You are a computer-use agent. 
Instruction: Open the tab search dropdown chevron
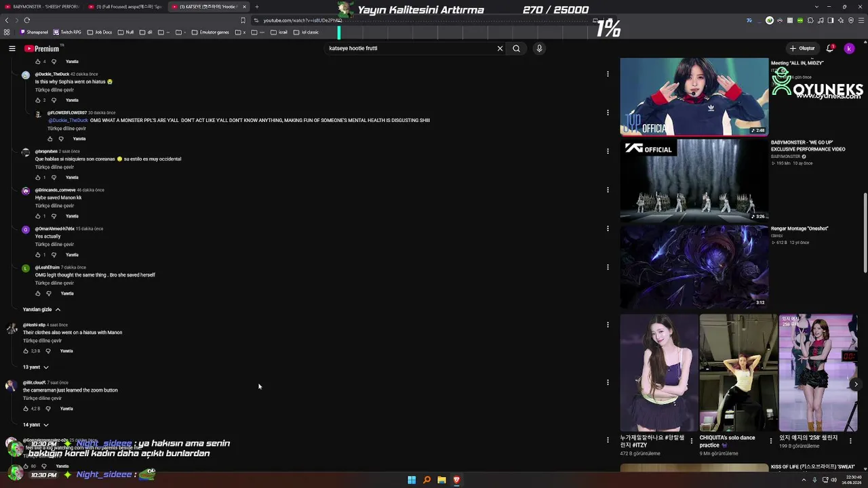818,7
